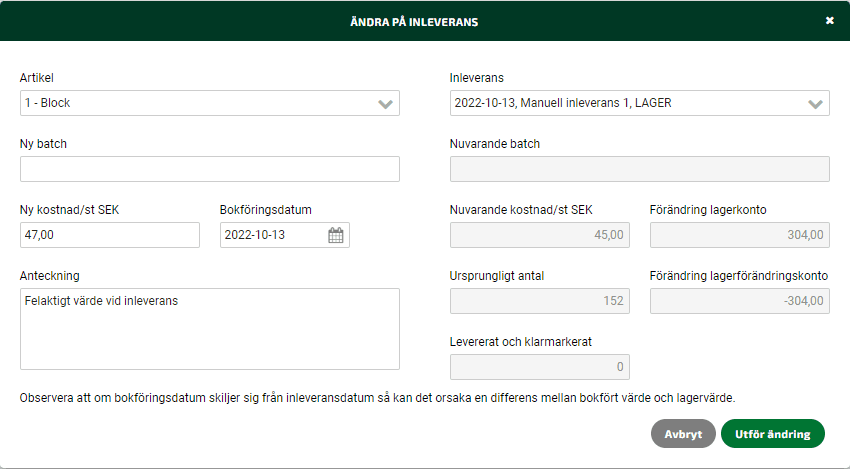Click the Inleverans label
This screenshot has height=469, width=850.
[476, 78]
